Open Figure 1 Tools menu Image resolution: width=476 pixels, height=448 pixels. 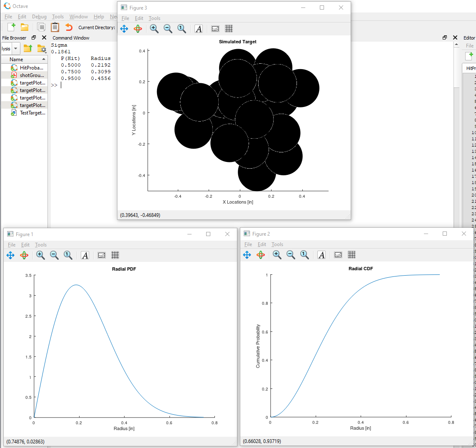click(x=41, y=245)
